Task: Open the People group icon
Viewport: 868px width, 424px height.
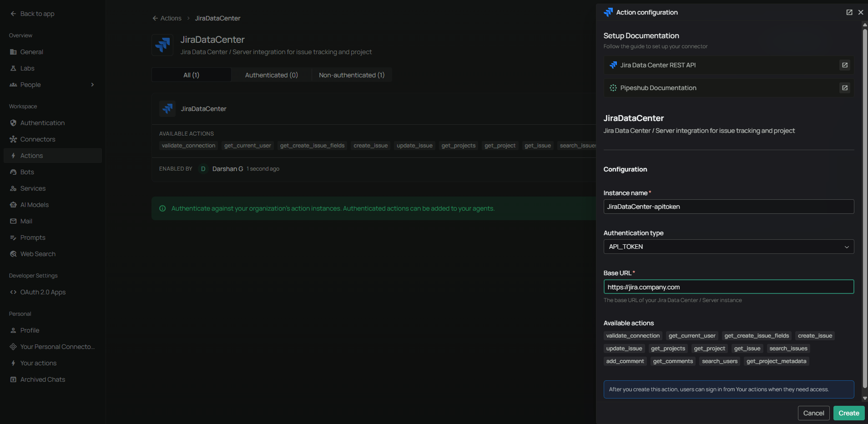Action: [x=13, y=85]
